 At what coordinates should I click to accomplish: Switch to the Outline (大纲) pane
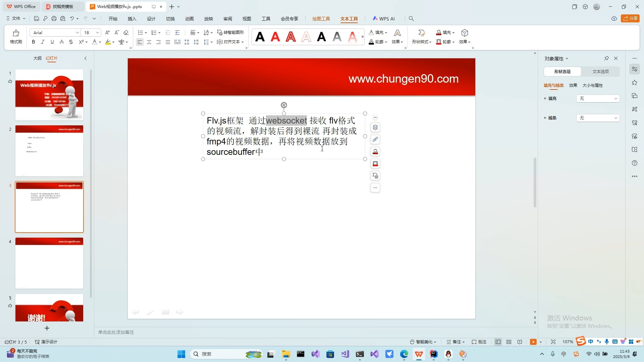coord(37,58)
